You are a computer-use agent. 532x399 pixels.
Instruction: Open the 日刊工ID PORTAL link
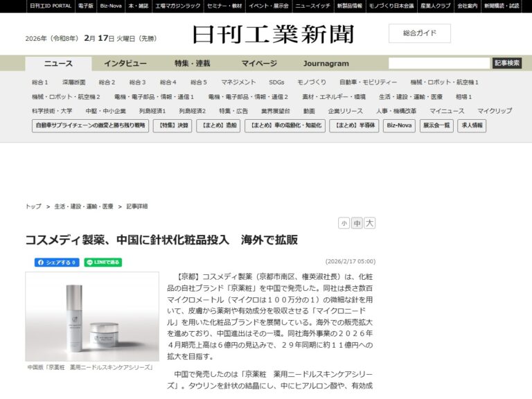click(51, 6)
